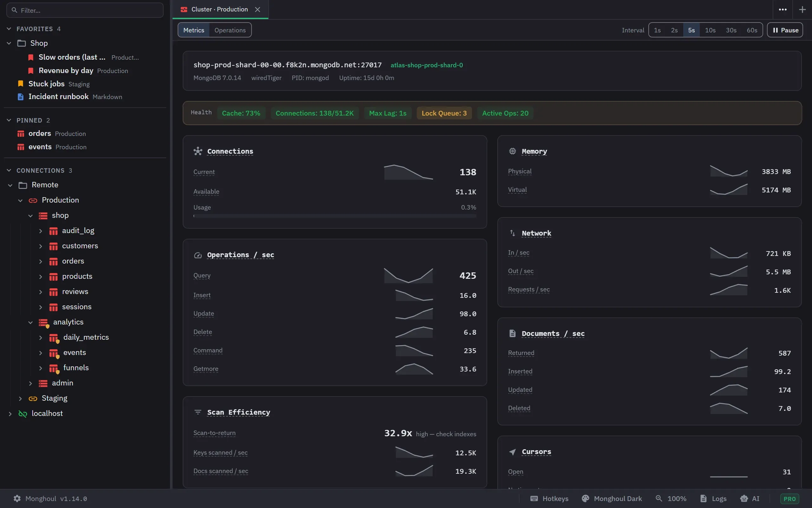Collapse the FAVORITES section

click(9, 29)
